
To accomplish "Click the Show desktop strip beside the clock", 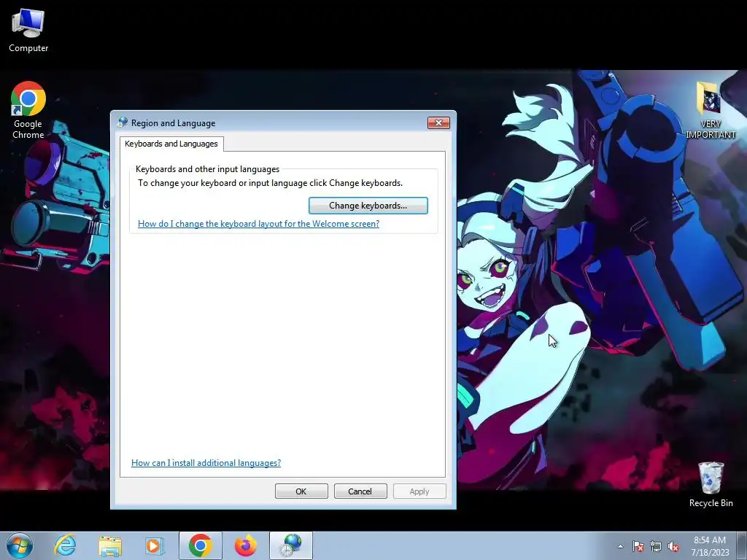I will click(742, 545).
